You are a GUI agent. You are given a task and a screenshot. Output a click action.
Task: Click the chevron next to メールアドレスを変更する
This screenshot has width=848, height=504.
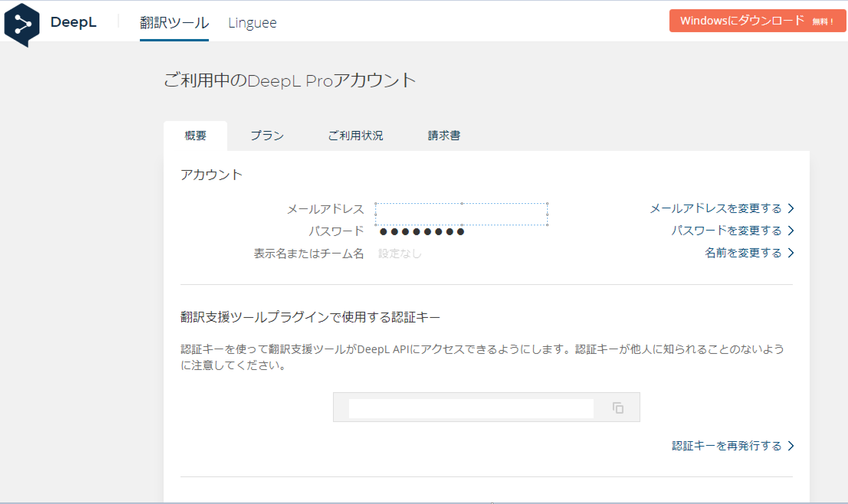791,208
